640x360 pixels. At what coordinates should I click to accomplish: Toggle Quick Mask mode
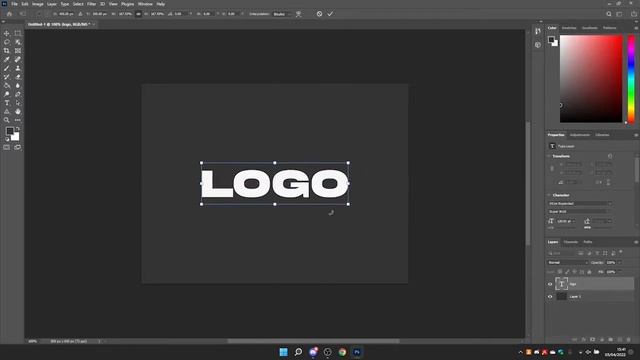7,147
